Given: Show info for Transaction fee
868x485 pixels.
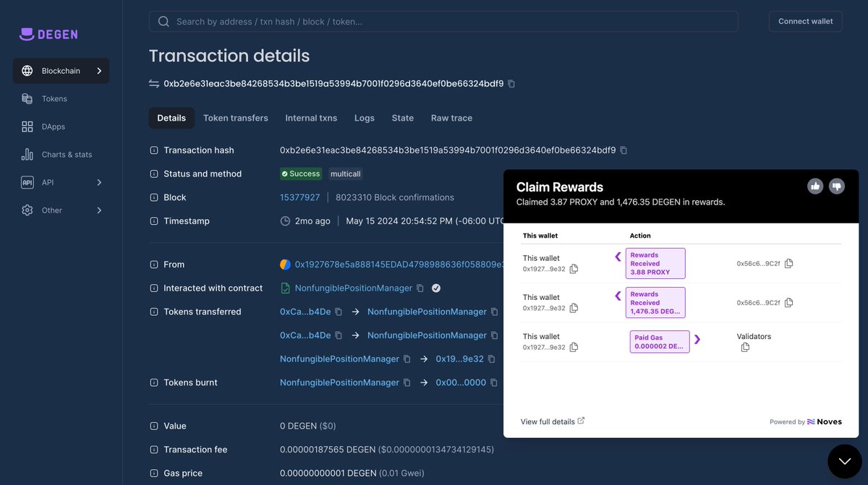Looking at the screenshot, I should tap(153, 450).
